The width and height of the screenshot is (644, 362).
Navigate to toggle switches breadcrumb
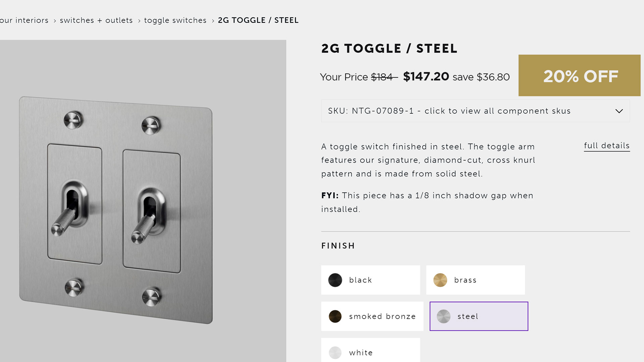(175, 20)
